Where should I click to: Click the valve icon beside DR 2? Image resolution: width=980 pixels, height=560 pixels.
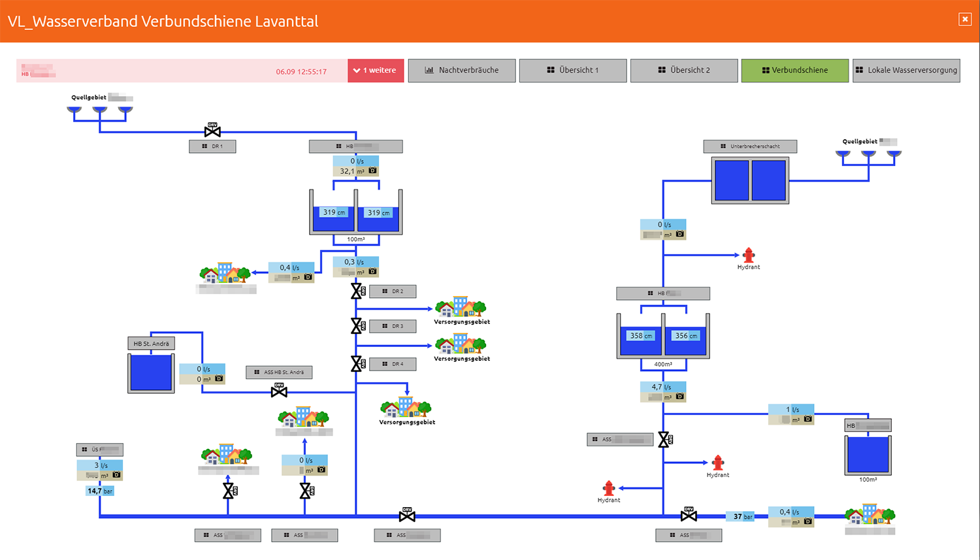coord(358,291)
